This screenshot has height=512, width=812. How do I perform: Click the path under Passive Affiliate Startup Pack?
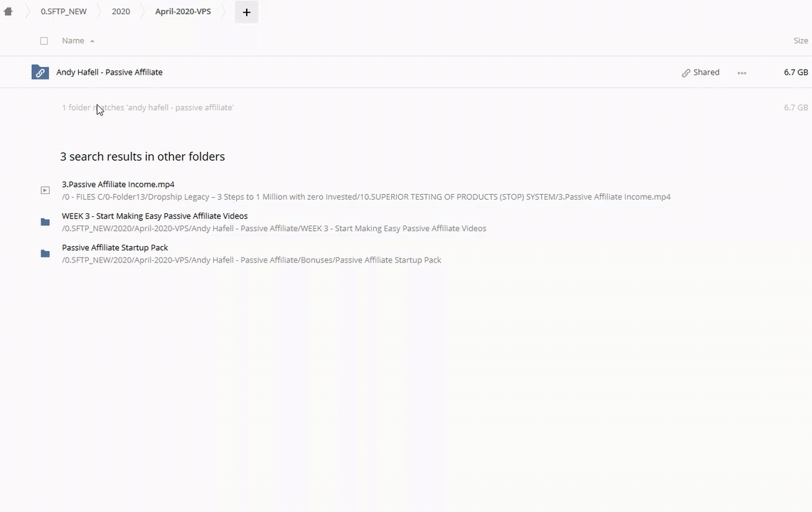click(251, 260)
